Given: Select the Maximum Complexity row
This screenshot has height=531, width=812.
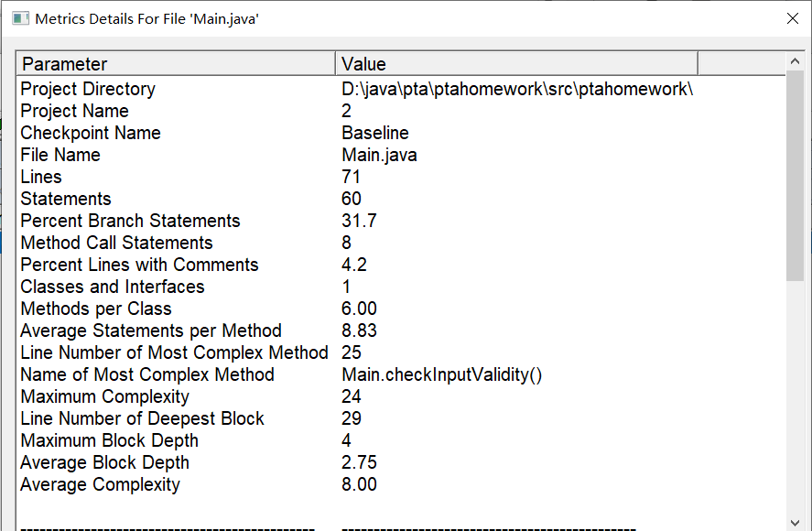Looking at the screenshot, I should 104,396.
